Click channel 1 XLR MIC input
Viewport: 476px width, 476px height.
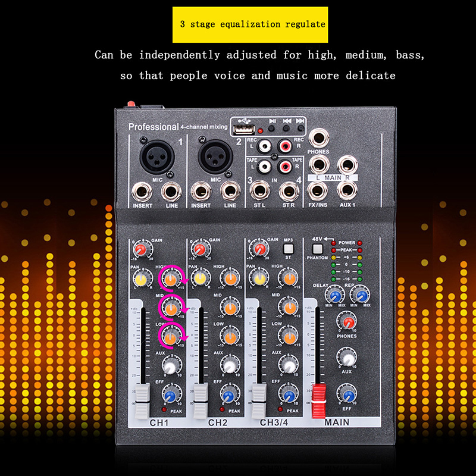point(157,156)
